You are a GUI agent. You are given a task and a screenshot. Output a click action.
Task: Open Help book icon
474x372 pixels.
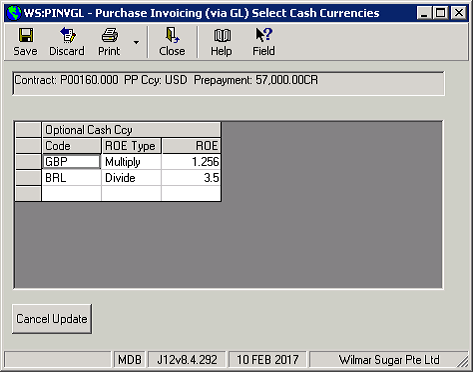tap(222, 35)
